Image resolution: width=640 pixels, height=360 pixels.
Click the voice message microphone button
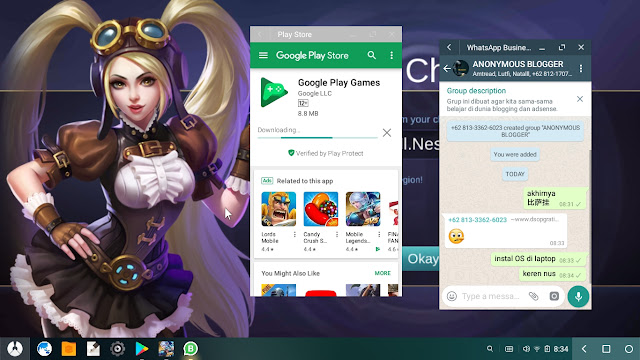click(578, 296)
